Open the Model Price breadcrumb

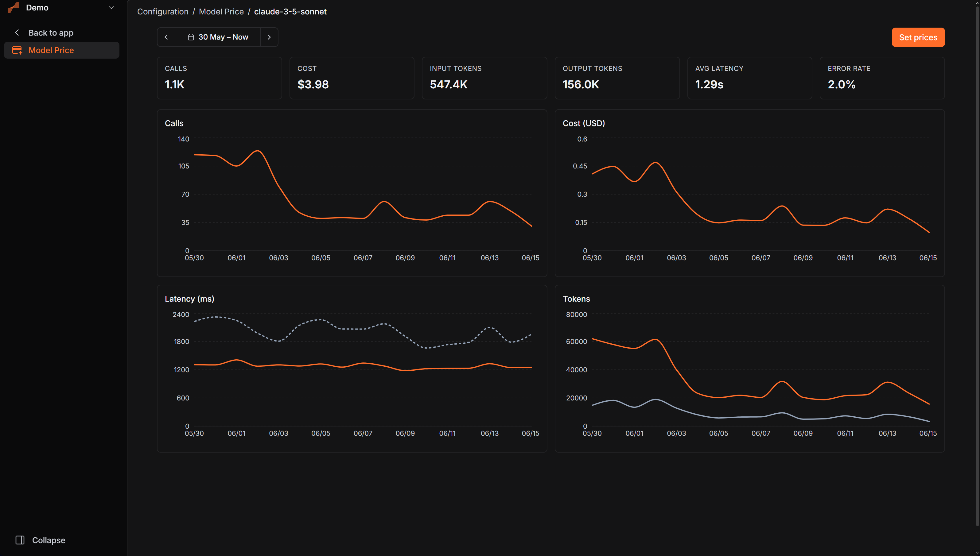tap(221, 11)
